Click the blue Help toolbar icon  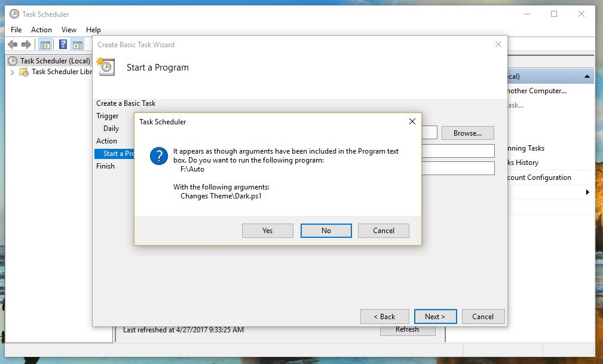pyautogui.click(x=63, y=45)
